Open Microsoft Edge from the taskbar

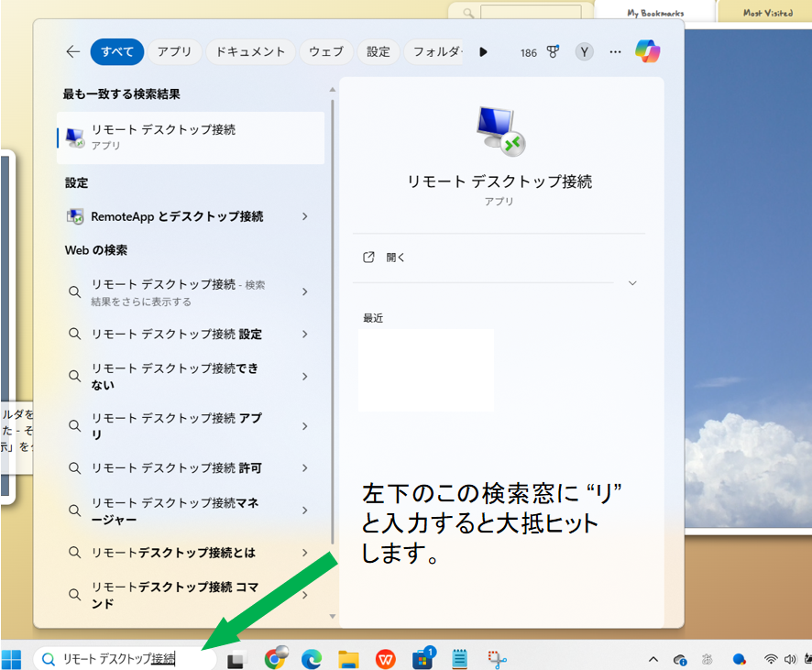click(x=312, y=658)
